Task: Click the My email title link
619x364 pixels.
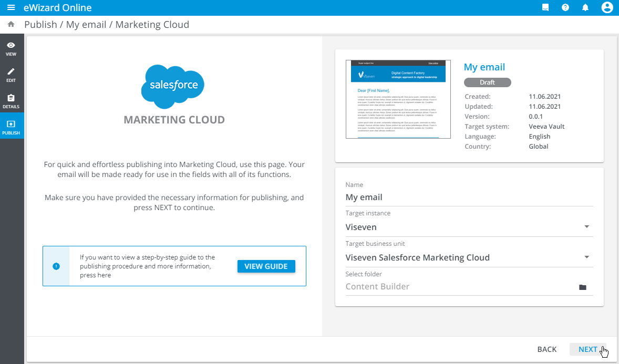Action: pyautogui.click(x=484, y=67)
